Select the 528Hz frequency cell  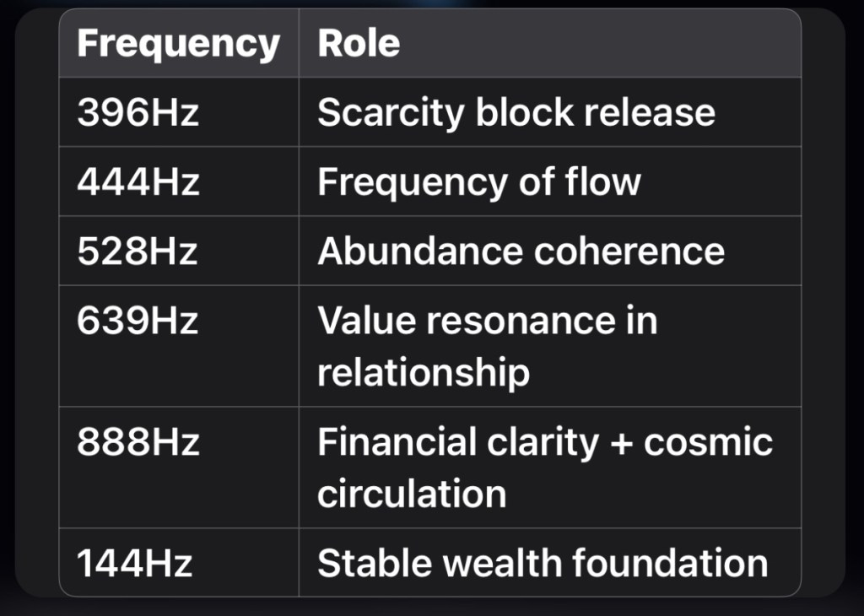coord(138,251)
